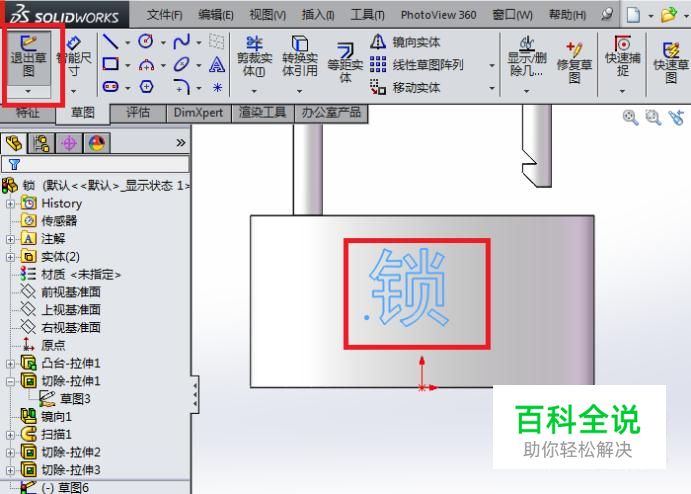Click the pin icon after Help menu
This screenshot has height=494, width=691.
click(607, 14)
